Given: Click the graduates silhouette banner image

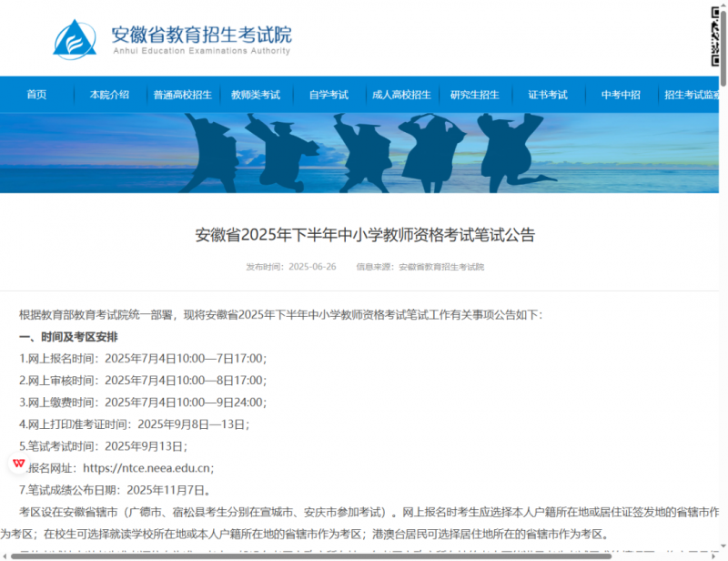Looking at the screenshot, I should point(364,152).
